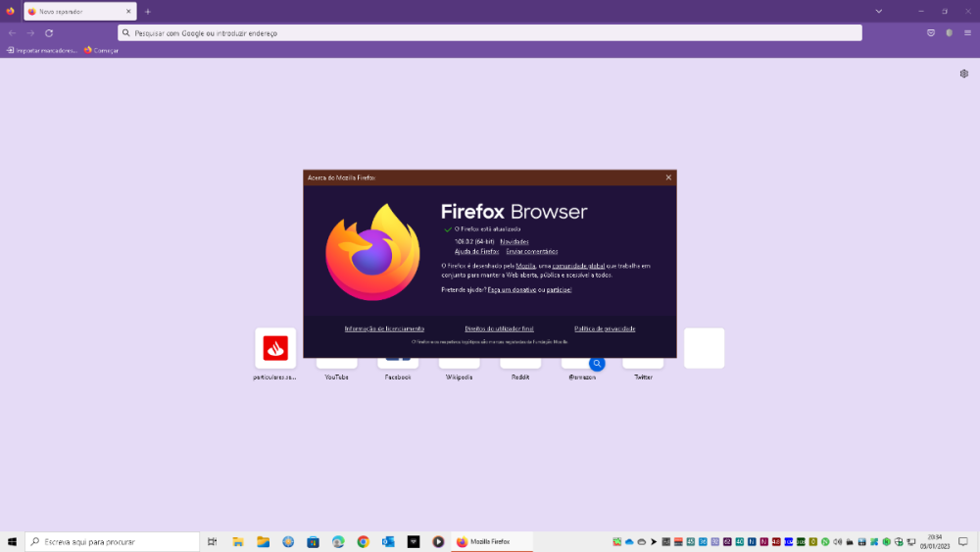
Task: Open Direitos do utilizador final link
Action: pos(499,328)
